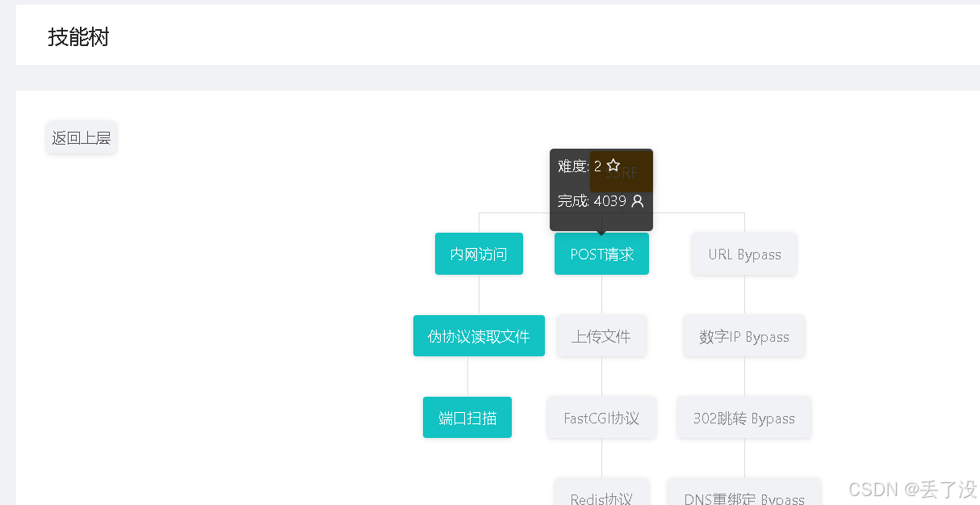Select the FastCGI协议 node
The image size is (980, 505).
601,418
